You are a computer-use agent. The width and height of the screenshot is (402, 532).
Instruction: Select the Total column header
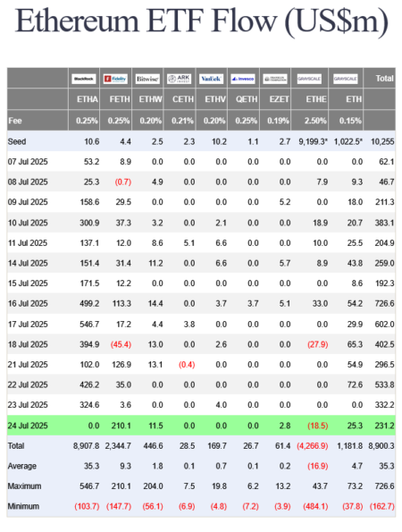(384, 79)
